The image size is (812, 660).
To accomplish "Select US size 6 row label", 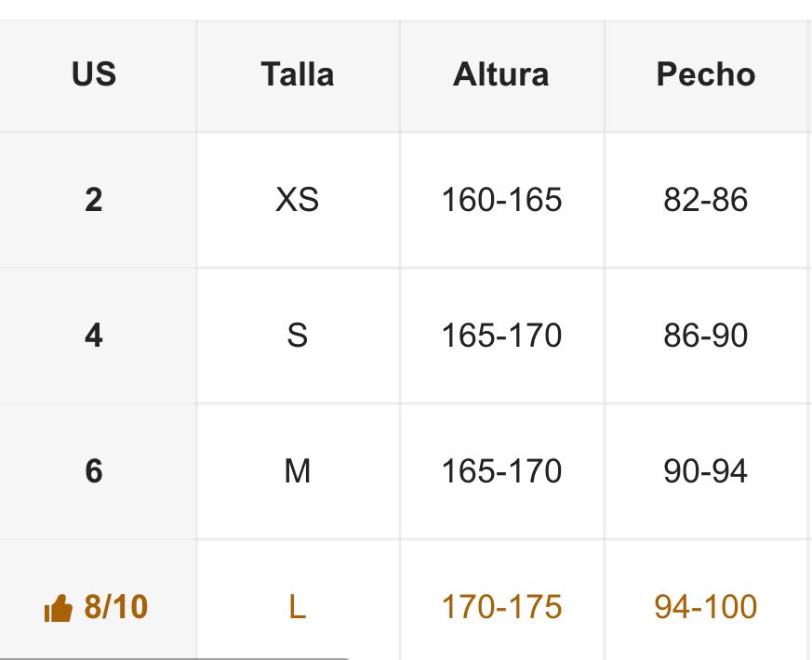I will coord(94,471).
